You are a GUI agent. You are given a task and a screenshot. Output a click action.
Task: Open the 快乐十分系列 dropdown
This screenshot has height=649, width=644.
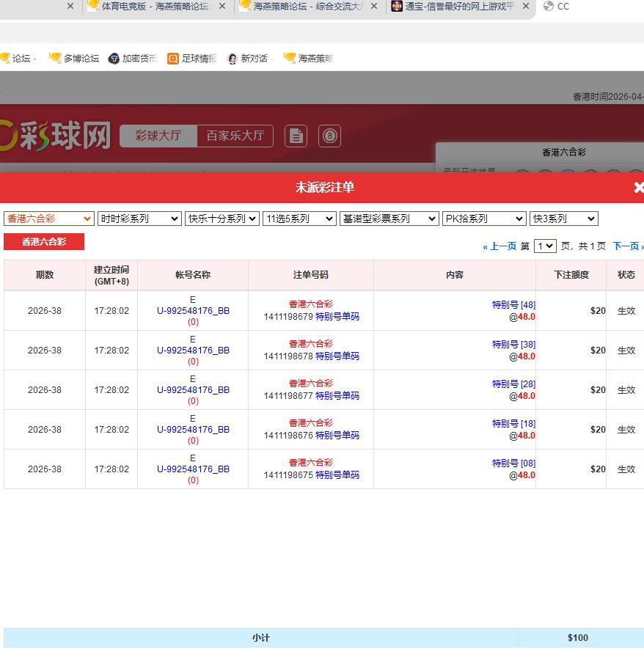tap(222, 219)
